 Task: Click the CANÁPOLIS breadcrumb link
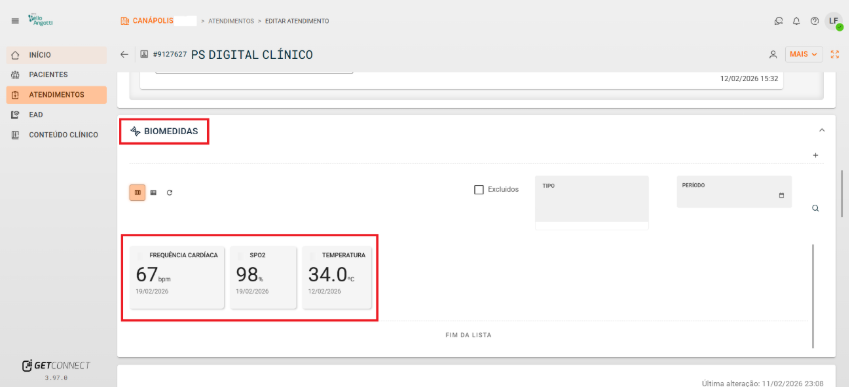pyautogui.click(x=153, y=21)
